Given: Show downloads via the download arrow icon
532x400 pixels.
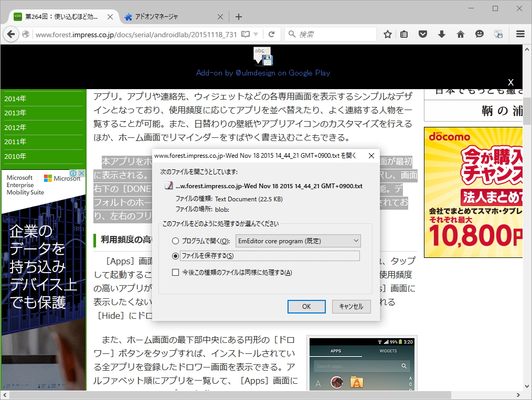Looking at the screenshot, I should click(x=441, y=34).
